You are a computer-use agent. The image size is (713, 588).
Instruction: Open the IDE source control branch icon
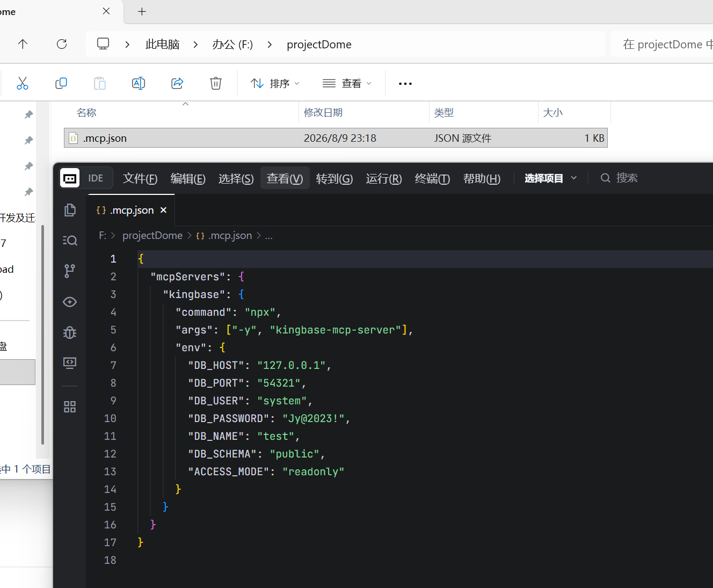pyautogui.click(x=70, y=271)
